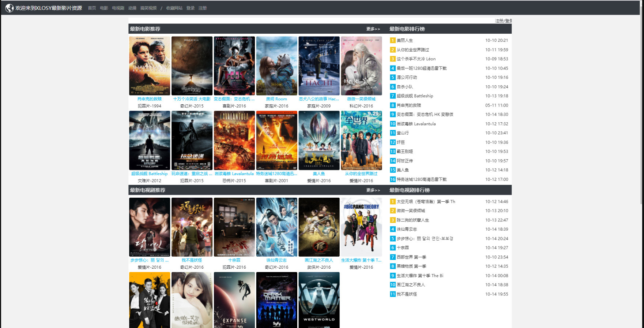Open the 首页 navigation item
Screen dimensions: 644x328
point(92,8)
